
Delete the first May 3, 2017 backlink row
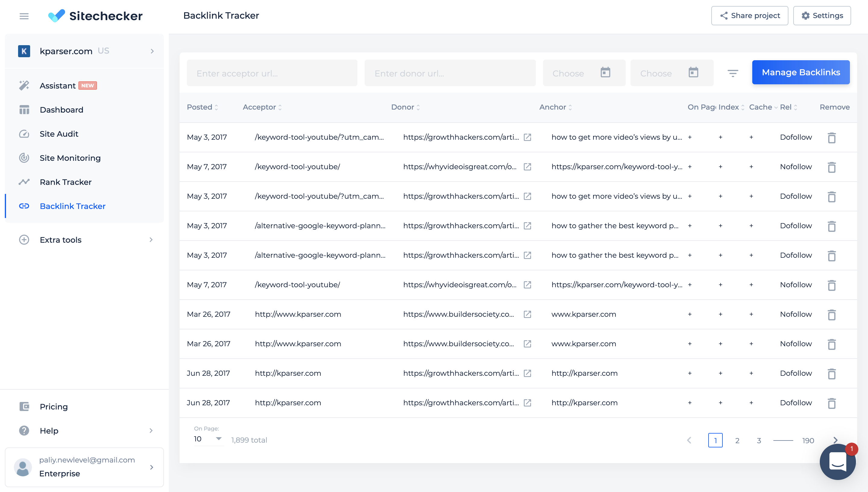coord(832,138)
